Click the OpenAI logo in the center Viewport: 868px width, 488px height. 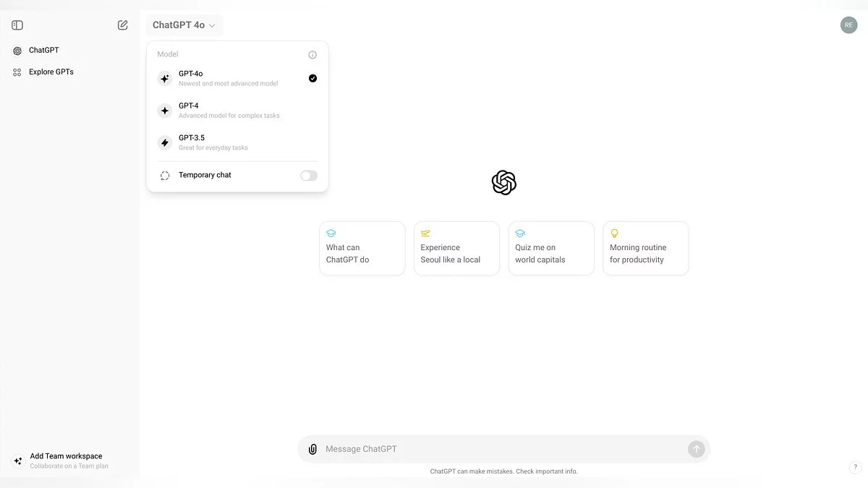pos(504,183)
